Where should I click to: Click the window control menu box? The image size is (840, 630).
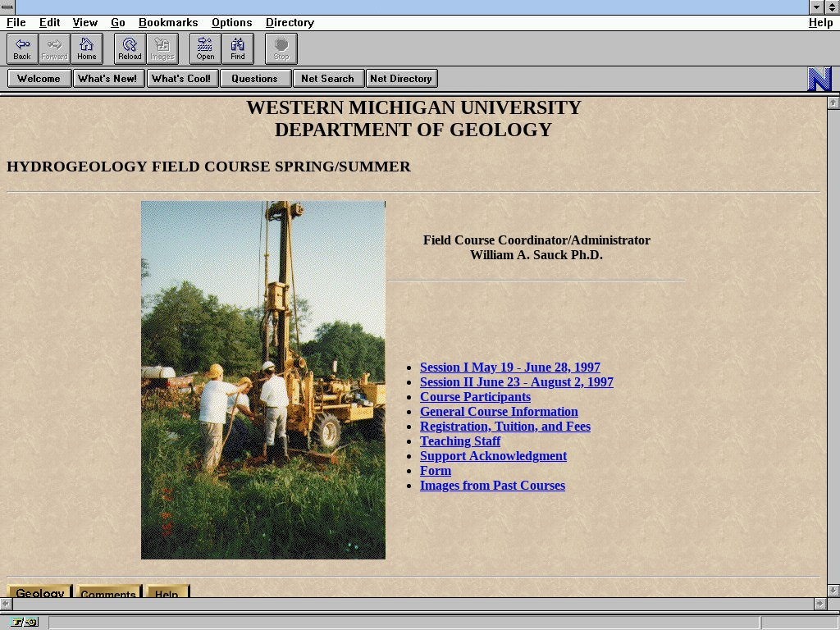7,7
